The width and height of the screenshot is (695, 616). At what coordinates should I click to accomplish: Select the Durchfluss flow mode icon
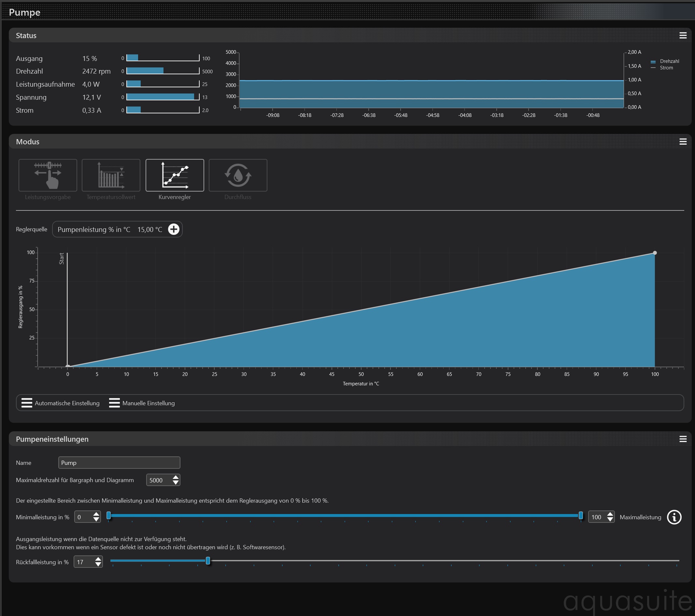[238, 175]
